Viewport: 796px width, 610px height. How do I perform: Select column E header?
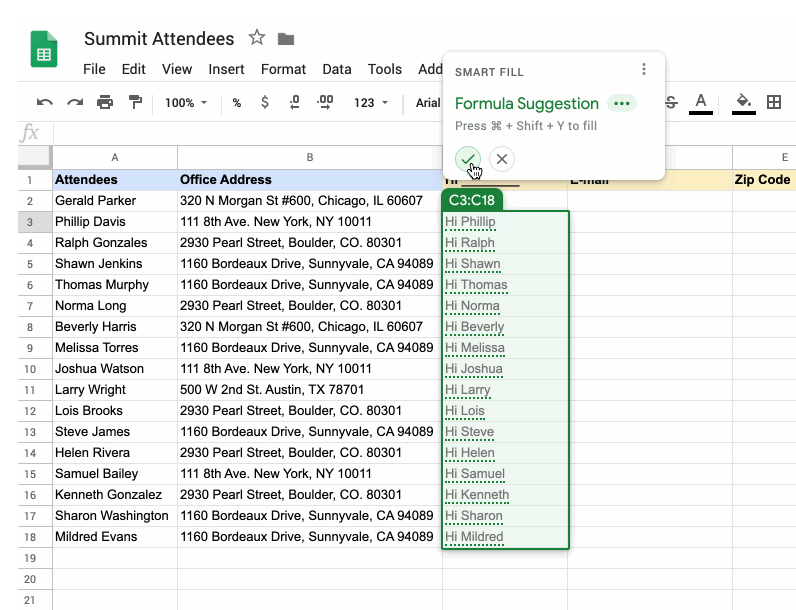click(764, 157)
